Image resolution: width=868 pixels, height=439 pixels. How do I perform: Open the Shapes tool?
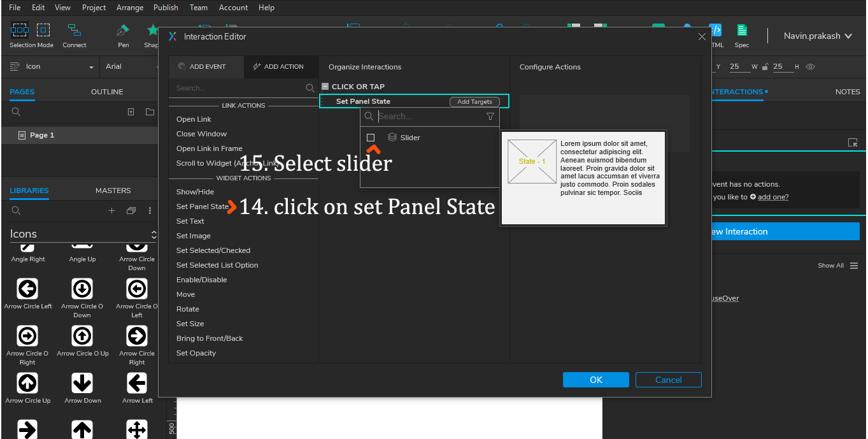coord(152,31)
